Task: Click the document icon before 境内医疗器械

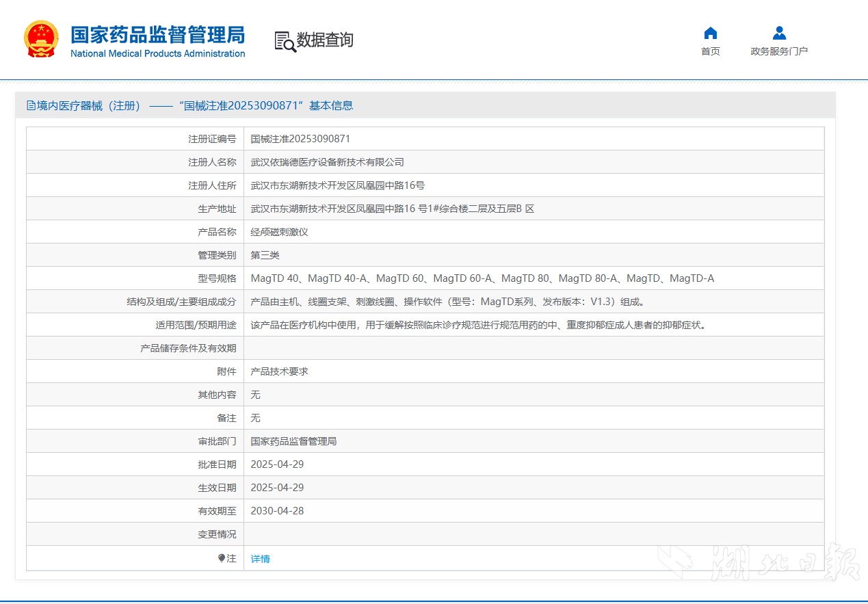Action: (x=31, y=105)
